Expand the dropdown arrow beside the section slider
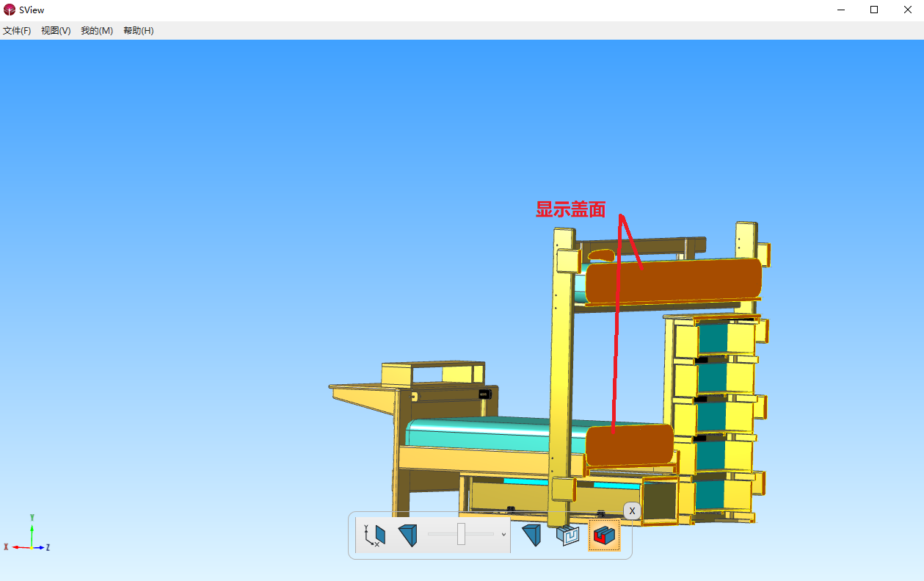The width and height of the screenshot is (924, 581). click(503, 535)
